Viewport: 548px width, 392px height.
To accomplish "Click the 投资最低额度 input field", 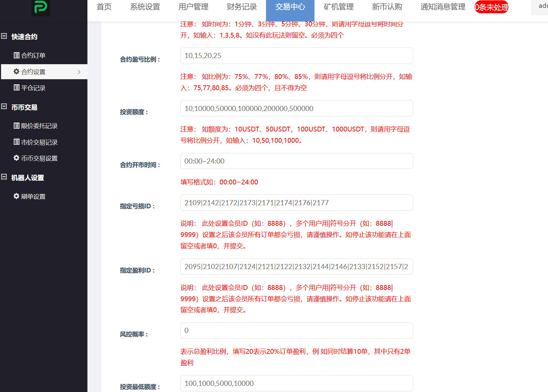I will (x=296, y=383).
